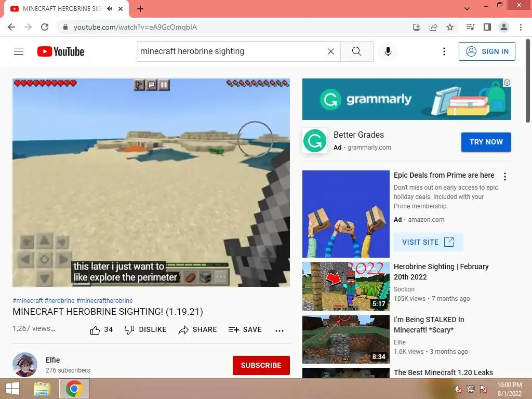The image size is (532, 399).
Task: Click the Chrome taskbar icon
Action: tap(74, 389)
